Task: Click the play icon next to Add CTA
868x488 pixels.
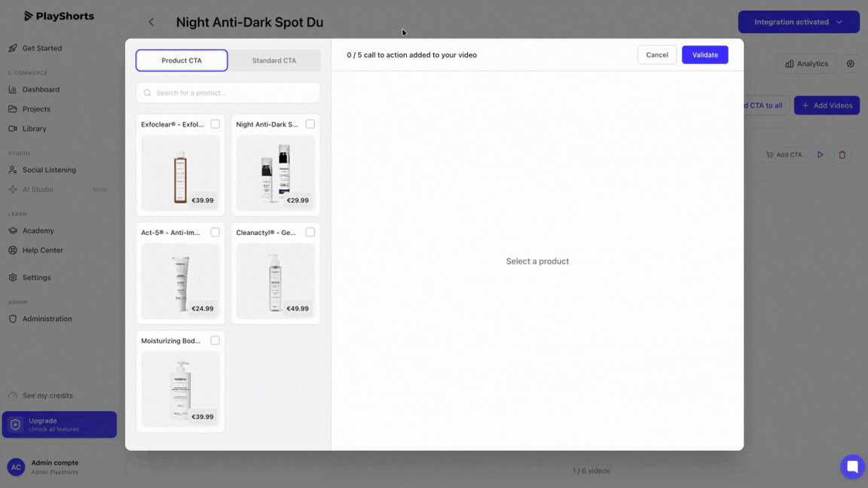Action: pyautogui.click(x=821, y=155)
